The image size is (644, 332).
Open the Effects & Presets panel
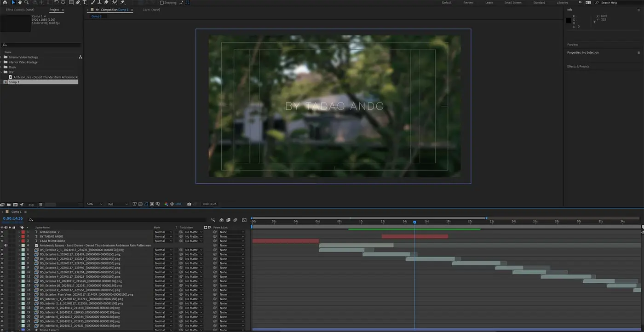click(x=578, y=67)
